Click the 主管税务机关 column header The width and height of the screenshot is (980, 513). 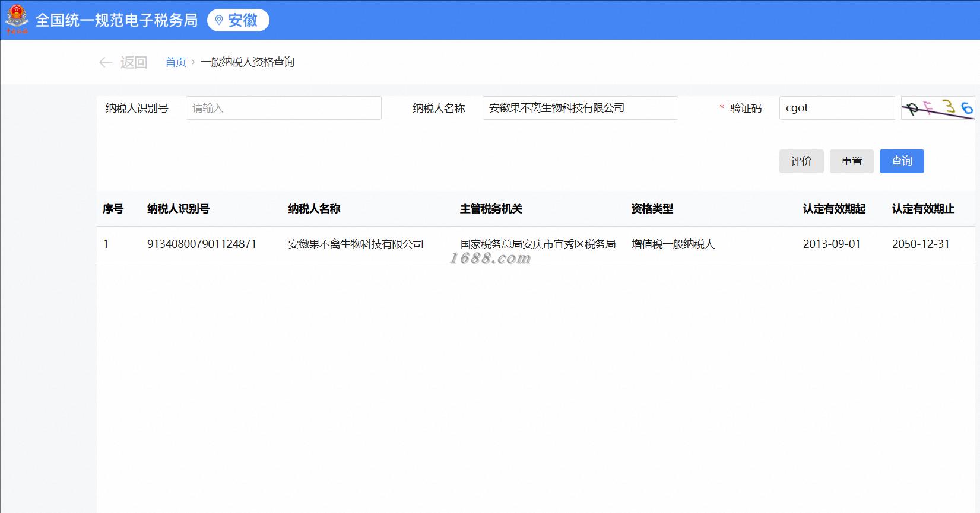[491, 209]
